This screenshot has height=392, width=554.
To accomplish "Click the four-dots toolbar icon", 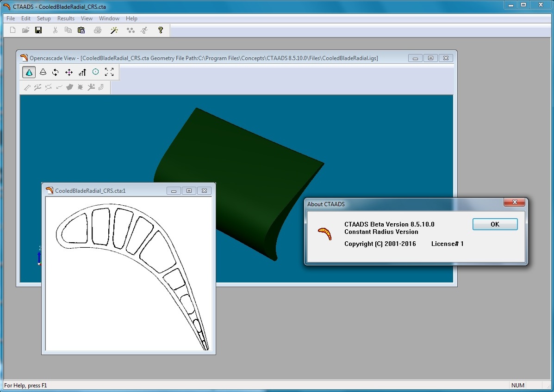I will tap(131, 31).
